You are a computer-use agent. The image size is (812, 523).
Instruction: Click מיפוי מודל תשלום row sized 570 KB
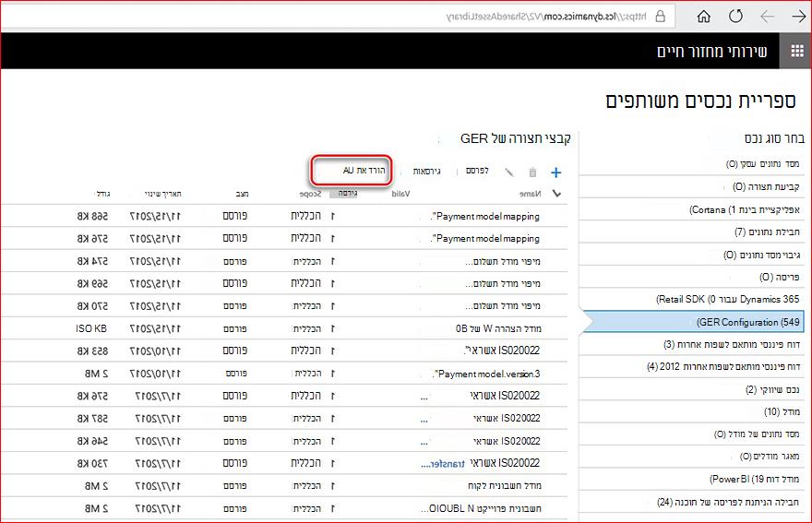284,306
